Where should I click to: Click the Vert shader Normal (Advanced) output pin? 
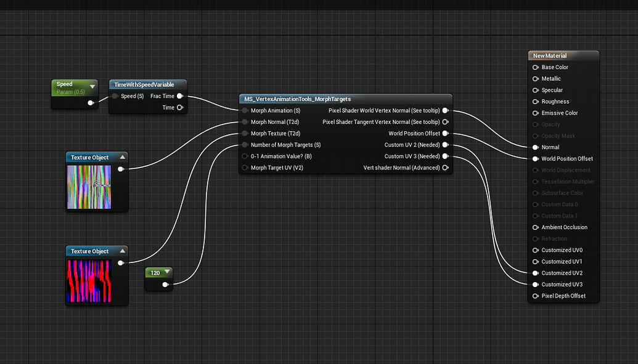pos(446,167)
